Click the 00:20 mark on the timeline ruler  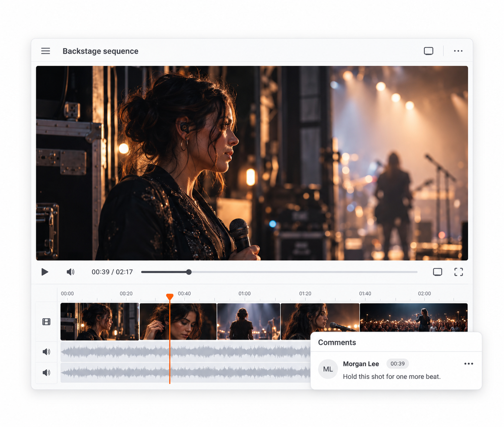[x=126, y=293]
